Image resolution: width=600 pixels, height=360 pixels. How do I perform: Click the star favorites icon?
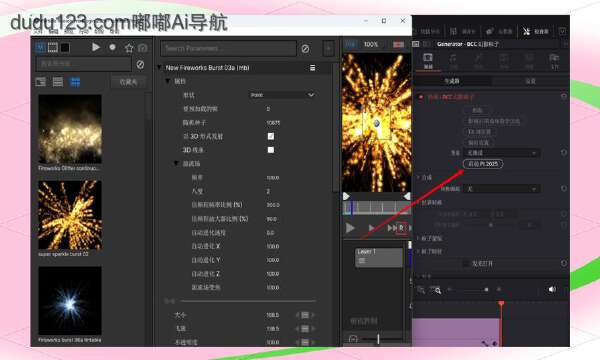pos(129,48)
